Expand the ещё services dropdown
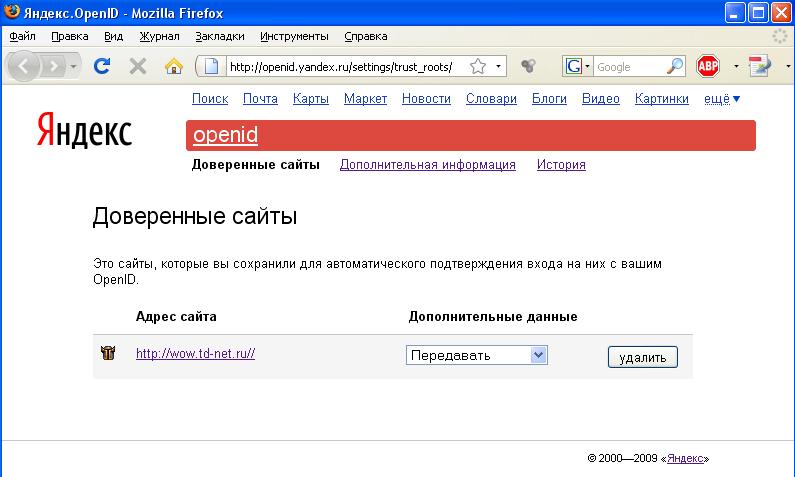This screenshot has width=795, height=477. [x=722, y=98]
